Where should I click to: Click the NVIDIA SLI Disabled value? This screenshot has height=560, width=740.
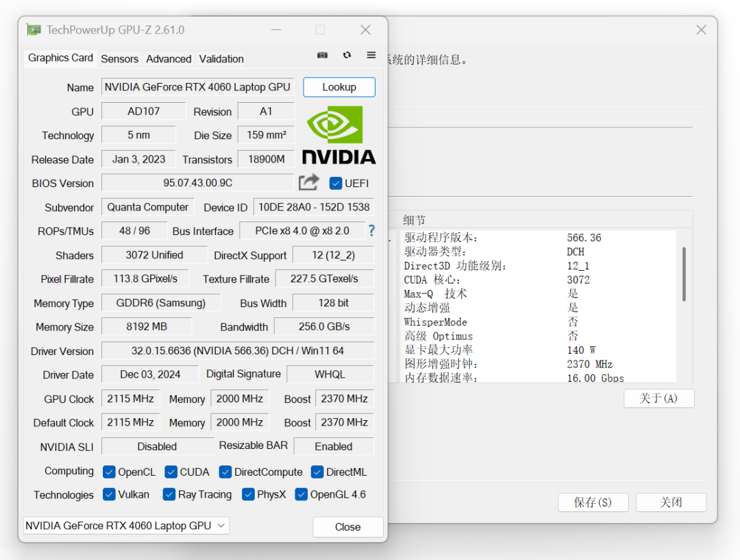pyautogui.click(x=157, y=446)
